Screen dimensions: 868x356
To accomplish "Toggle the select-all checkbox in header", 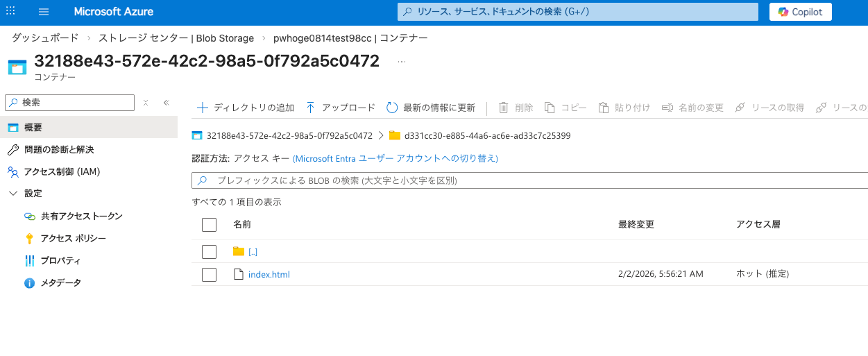I will pyautogui.click(x=209, y=225).
